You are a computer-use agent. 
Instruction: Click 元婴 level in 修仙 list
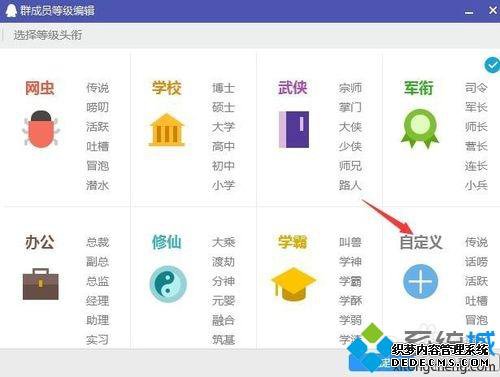tap(223, 301)
